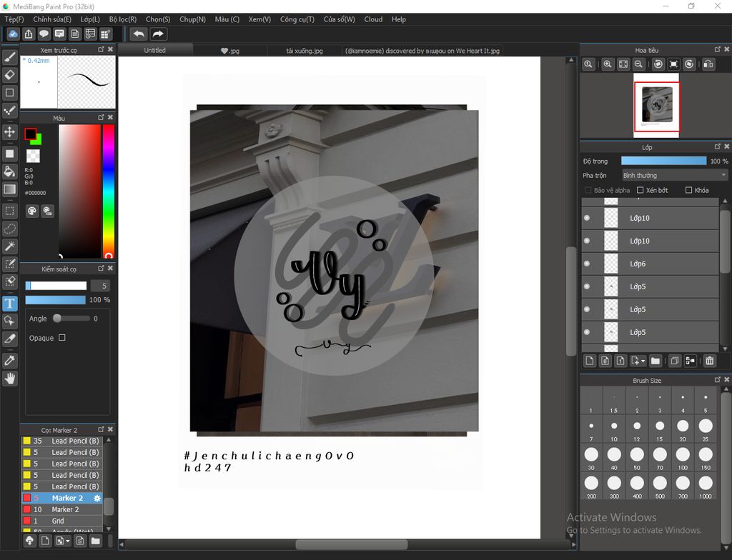732x560 pixels.
Task: Open the color palette icon
Action: 31,211
